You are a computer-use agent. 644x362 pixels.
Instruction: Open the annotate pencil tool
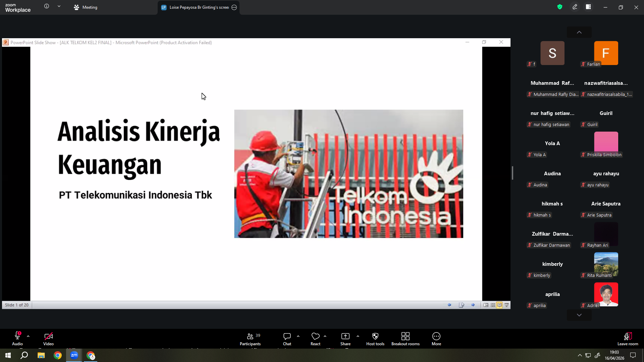[x=575, y=7]
